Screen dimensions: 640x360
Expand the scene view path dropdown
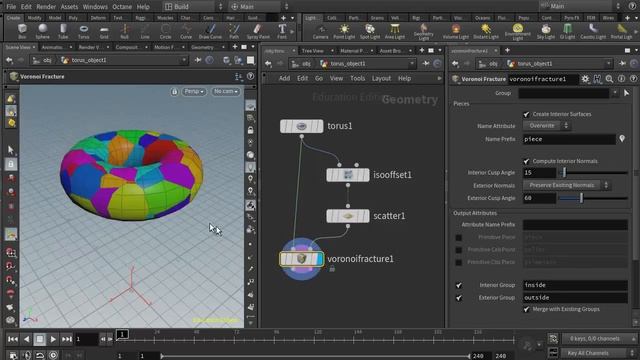[184, 60]
